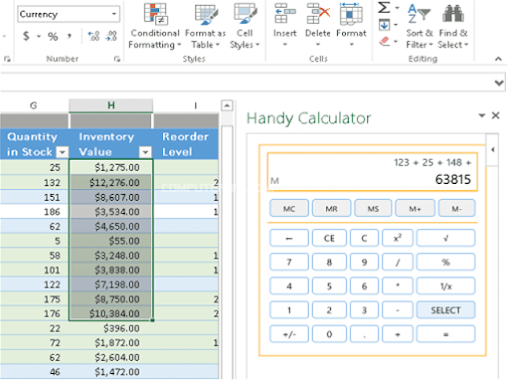Image resolution: width=509 pixels, height=381 pixels.
Task: Click the vertical scrollbar up arrow
Action: (227, 106)
